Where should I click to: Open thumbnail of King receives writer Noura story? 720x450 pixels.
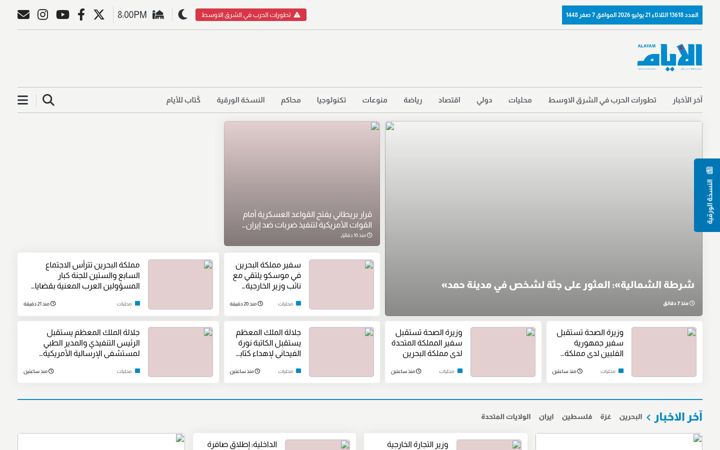click(341, 352)
